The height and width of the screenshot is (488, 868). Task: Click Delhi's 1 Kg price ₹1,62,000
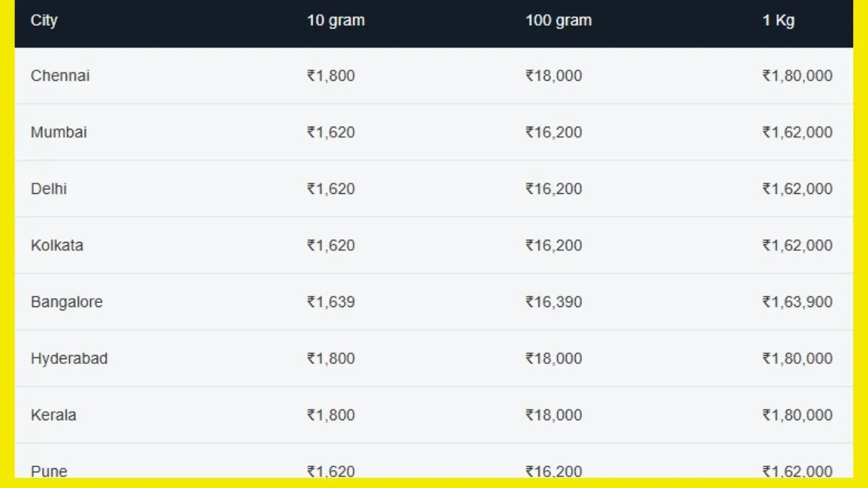pyautogui.click(x=797, y=189)
